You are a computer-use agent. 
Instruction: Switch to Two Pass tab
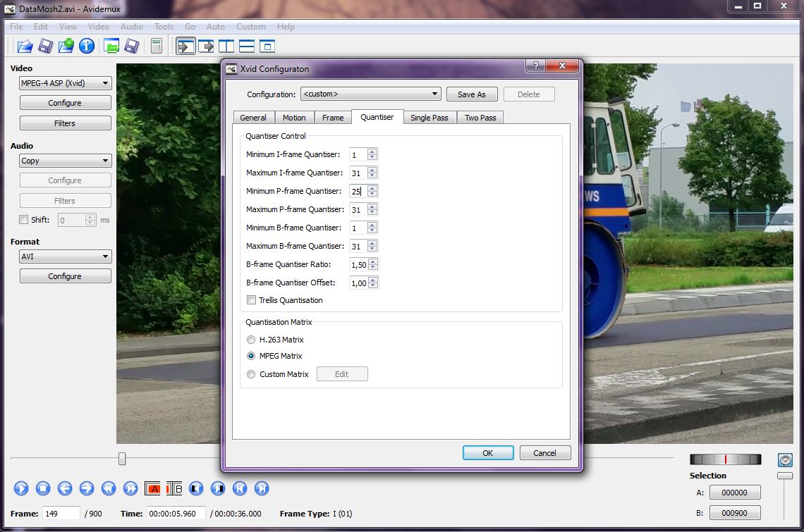pos(480,118)
